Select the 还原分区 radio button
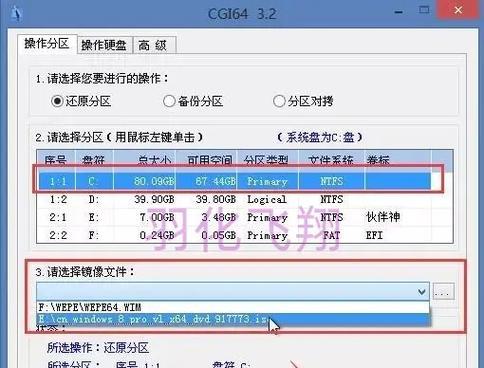This screenshot has height=368, width=484. click(x=57, y=101)
